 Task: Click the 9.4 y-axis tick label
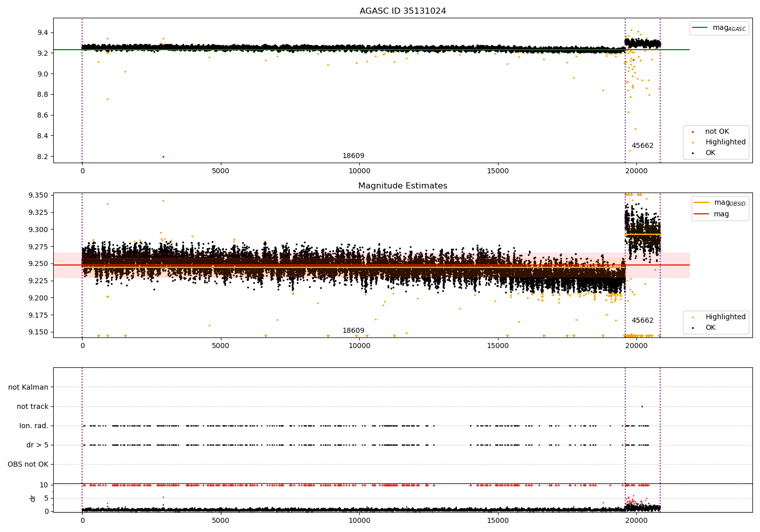coord(43,32)
